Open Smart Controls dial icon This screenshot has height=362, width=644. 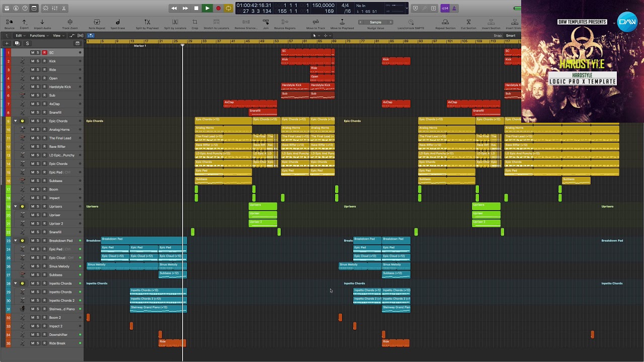click(x=46, y=8)
